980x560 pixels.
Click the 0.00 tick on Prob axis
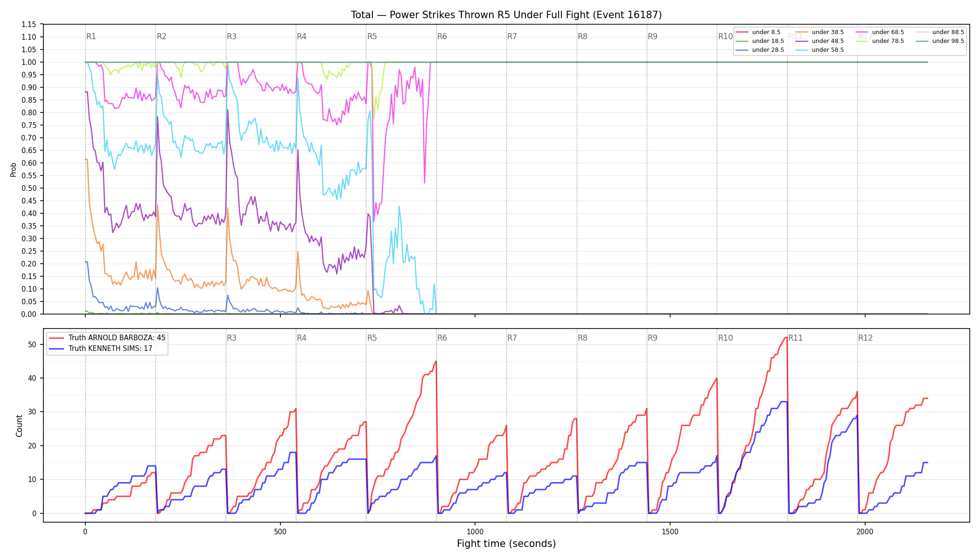point(29,314)
